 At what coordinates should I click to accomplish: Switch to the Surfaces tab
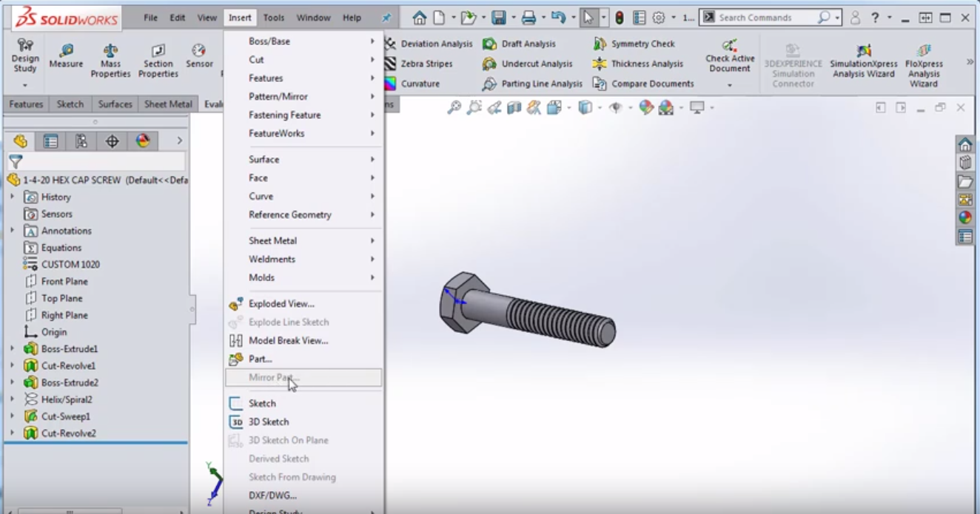115,104
